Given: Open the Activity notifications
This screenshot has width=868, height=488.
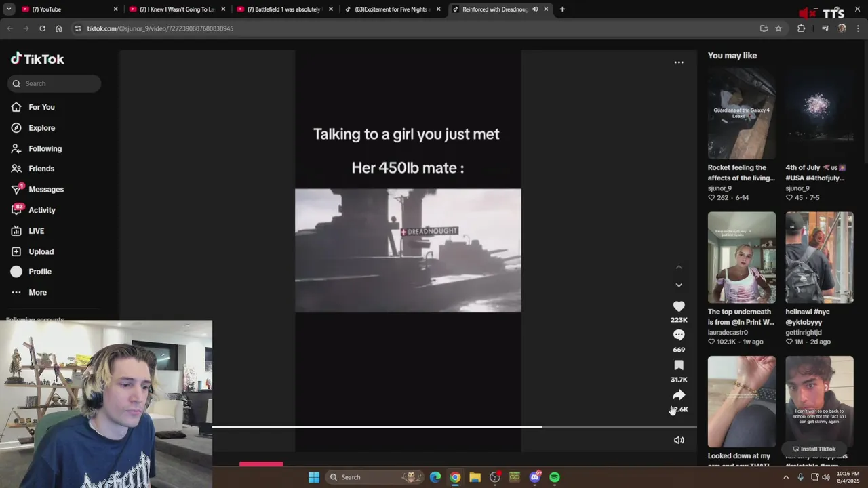Looking at the screenshot, I should pos(42,210).
